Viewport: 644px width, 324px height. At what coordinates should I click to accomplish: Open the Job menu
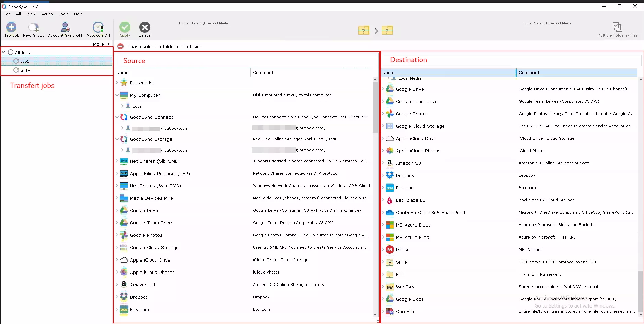(x=7, y=14)
